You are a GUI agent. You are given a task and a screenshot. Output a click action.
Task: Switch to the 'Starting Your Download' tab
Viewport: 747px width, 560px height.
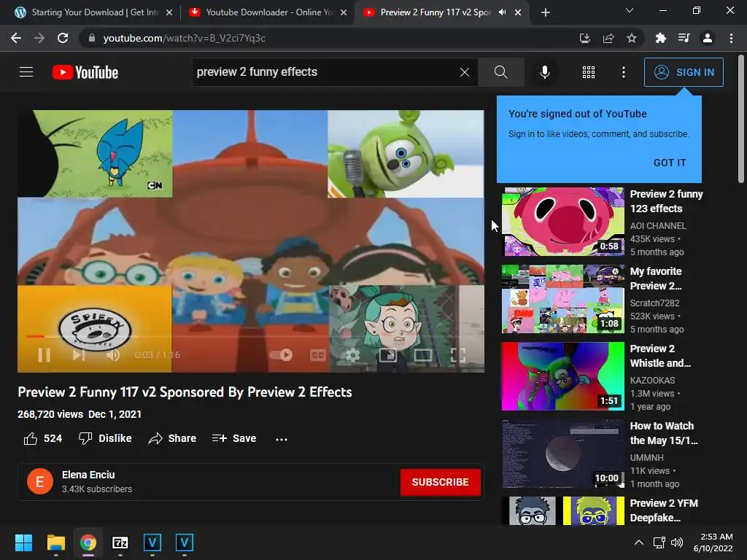(x=94, y=12)
